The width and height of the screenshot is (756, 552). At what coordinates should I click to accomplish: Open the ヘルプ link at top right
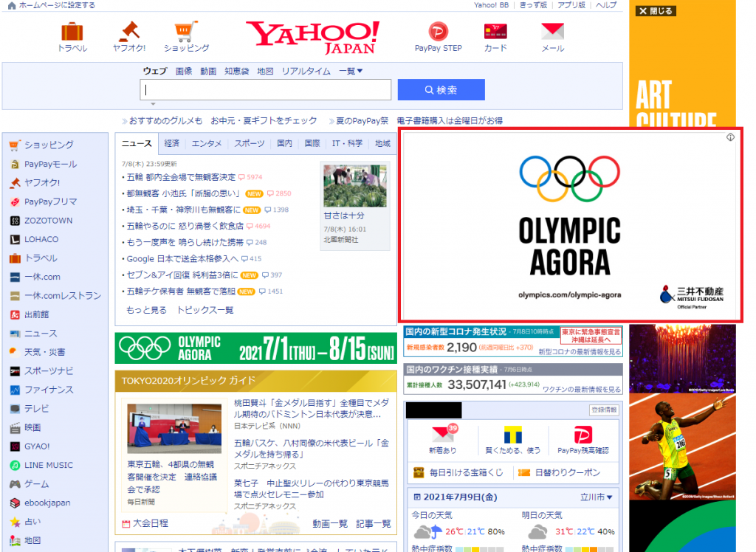(606, 5)
